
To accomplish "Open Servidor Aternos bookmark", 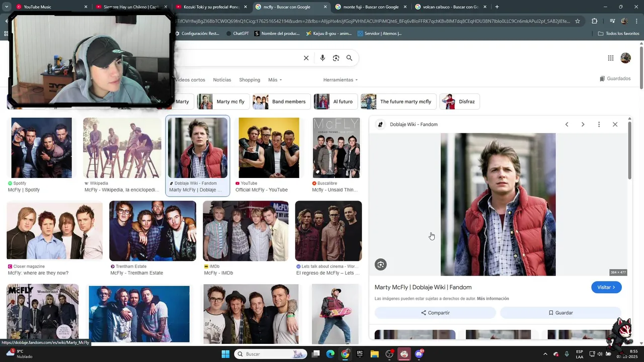I will (379, 34).
